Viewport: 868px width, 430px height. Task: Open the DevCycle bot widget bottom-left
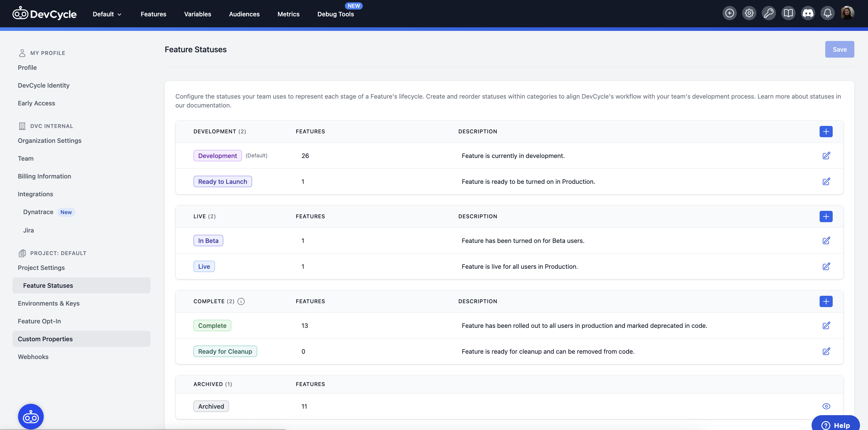coord(30,416)
